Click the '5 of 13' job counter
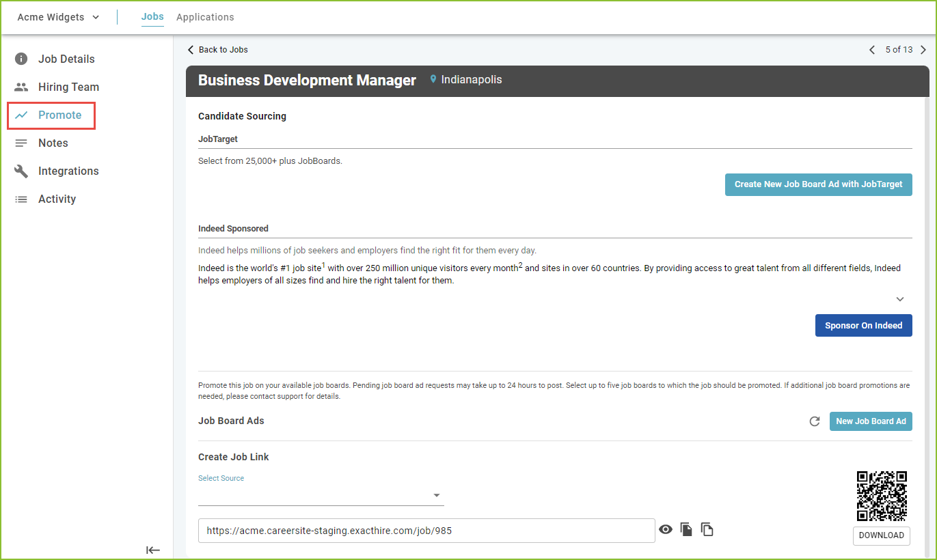This screenshot has height=560, width=937. point(899,50)
